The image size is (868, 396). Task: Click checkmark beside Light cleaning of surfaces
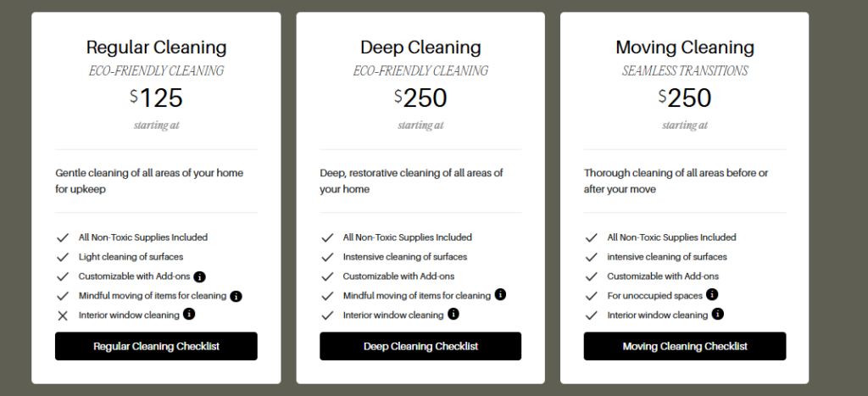pyautogui.click(x=62, y=257)
